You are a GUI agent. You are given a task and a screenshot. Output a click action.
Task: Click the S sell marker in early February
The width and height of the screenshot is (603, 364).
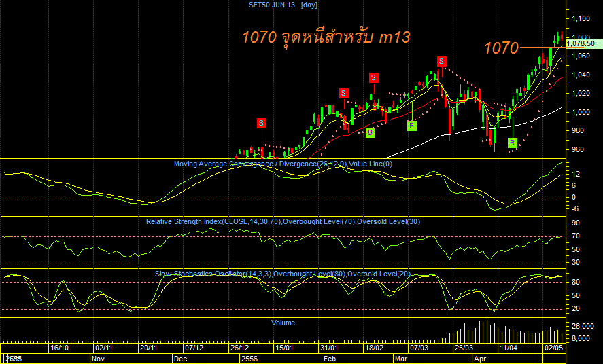[344, 93]
